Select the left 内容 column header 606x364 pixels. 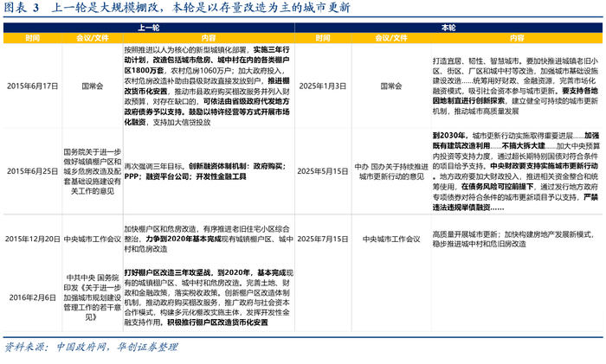click(x=209, y=38)
